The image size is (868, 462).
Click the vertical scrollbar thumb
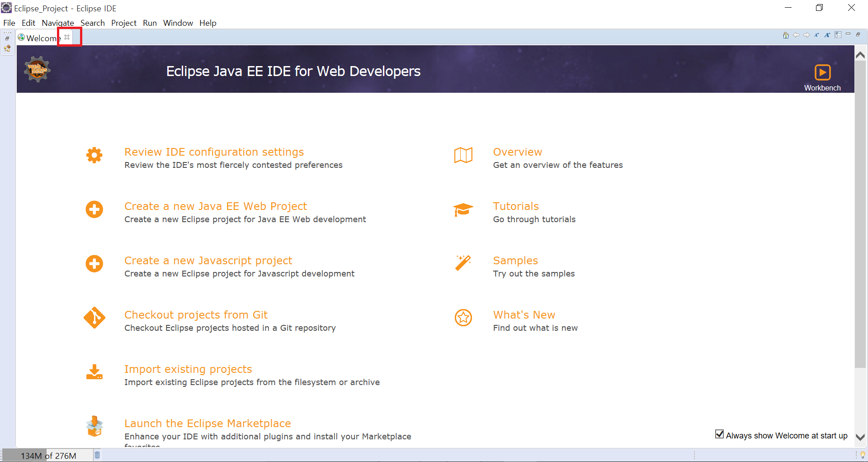(x=860, y=214)
